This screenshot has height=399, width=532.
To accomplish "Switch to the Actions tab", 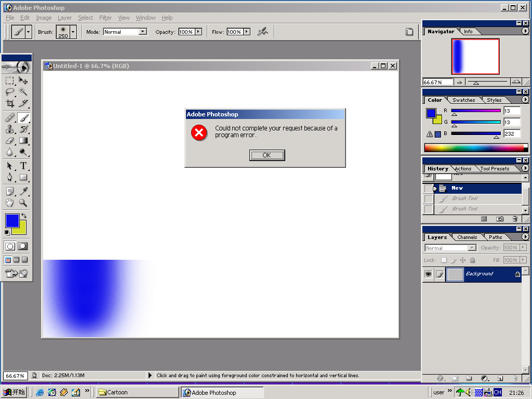I will click(463, 169).
